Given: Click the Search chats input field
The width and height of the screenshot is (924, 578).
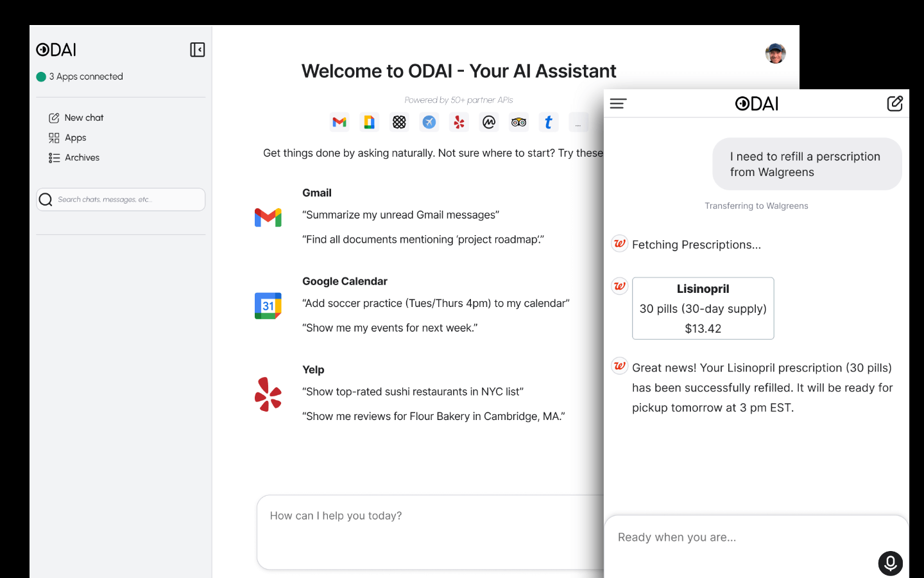Looking at the screenshot, I should [121, 199].
